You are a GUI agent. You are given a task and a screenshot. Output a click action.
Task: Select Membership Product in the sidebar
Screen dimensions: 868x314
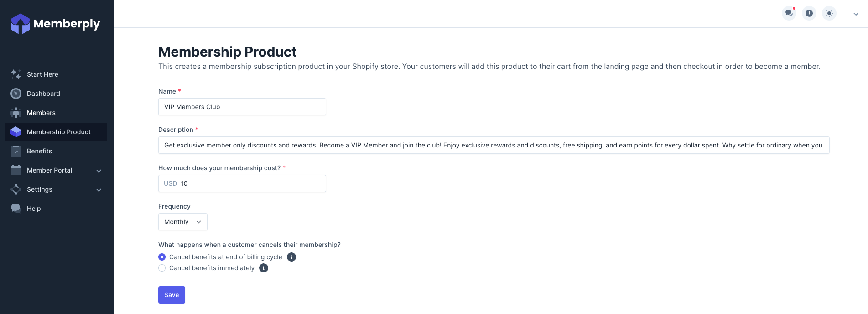pos(58,132)
